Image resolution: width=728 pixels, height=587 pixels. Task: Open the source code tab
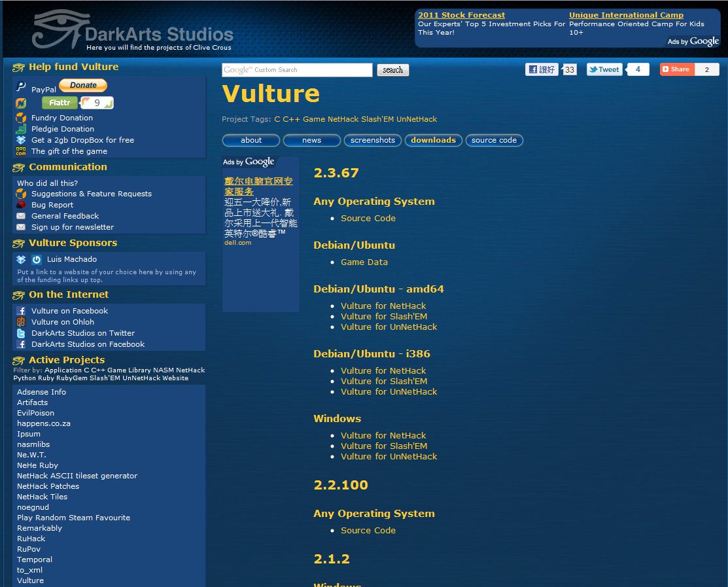[x=494, y=140]
